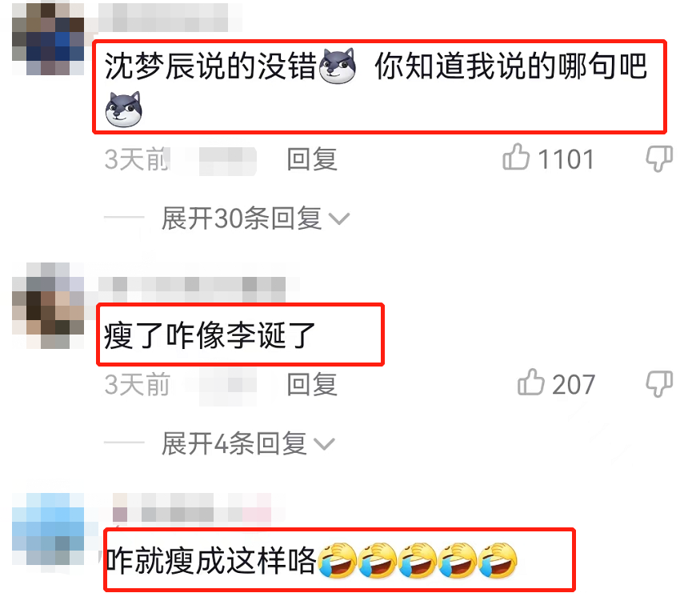Click the last laughing-crying emoji
This screenshot has width=700, height=593.
pos(498,560)
